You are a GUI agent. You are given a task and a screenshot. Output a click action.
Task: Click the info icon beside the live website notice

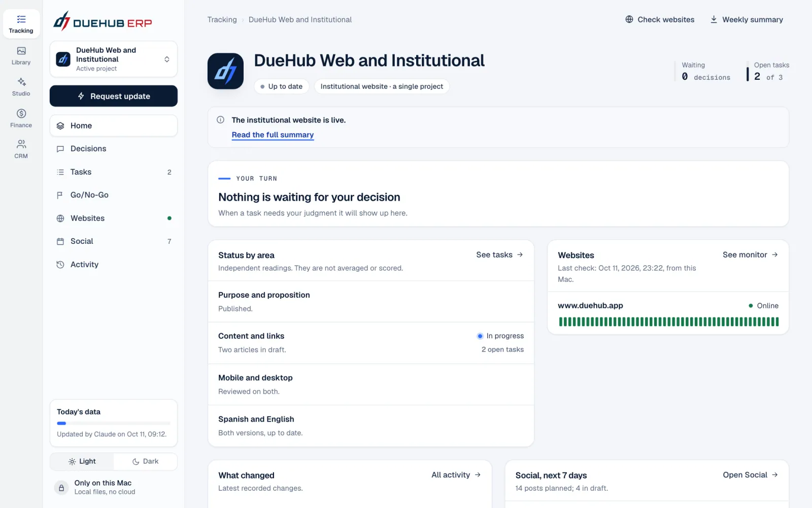coord(220,120)
